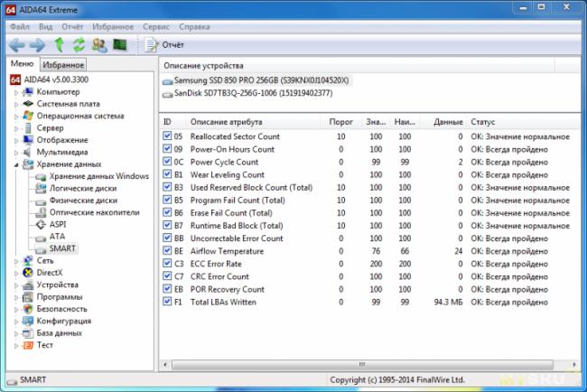
Task: Go back with the blue left arrow
Action: point(17,45)
